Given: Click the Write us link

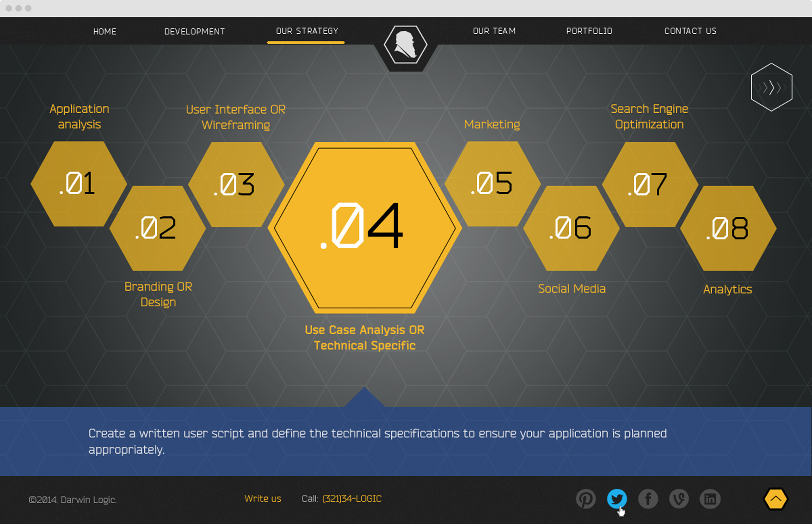Looking at the screenshot, I should 263,499.
